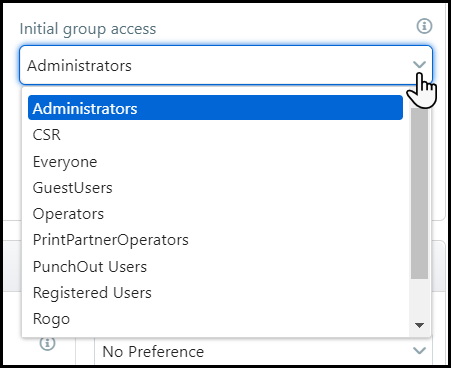Select Administrators in the dropdown list
The width and height of the screenshot is (451, 368).
(215, 108)
